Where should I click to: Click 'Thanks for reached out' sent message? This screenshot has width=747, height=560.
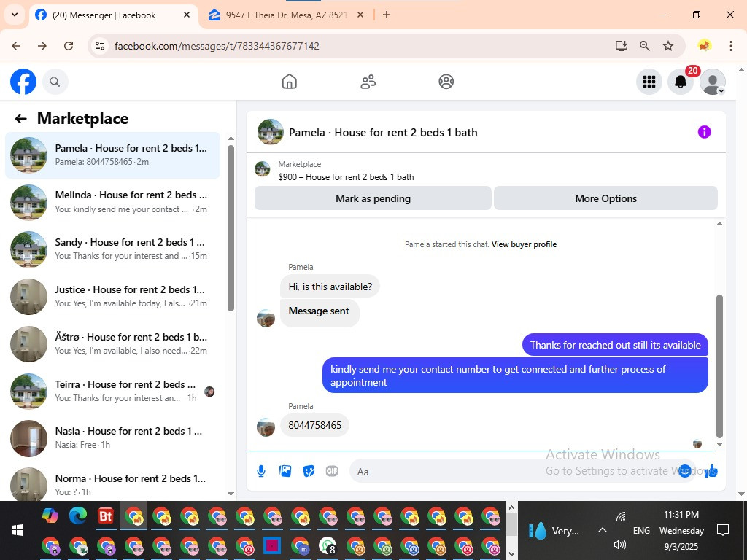coord(615,345)
